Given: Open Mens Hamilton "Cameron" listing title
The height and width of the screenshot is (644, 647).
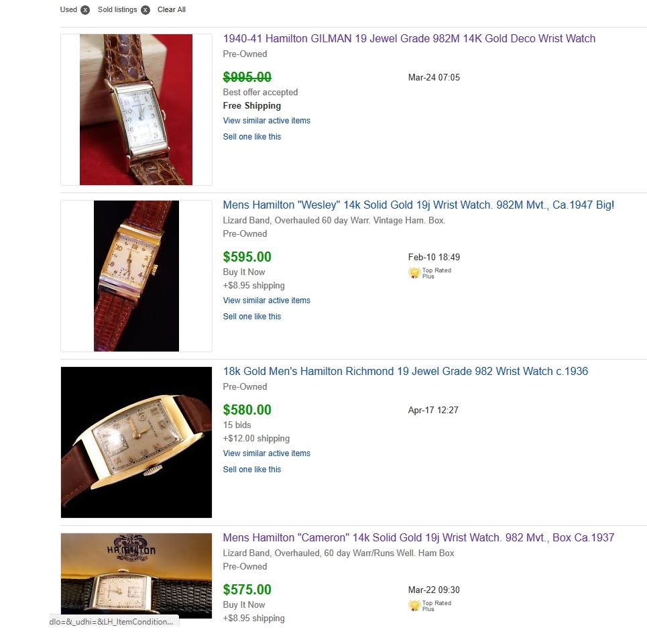Looking at the screenshot, I should click(418, 538).
